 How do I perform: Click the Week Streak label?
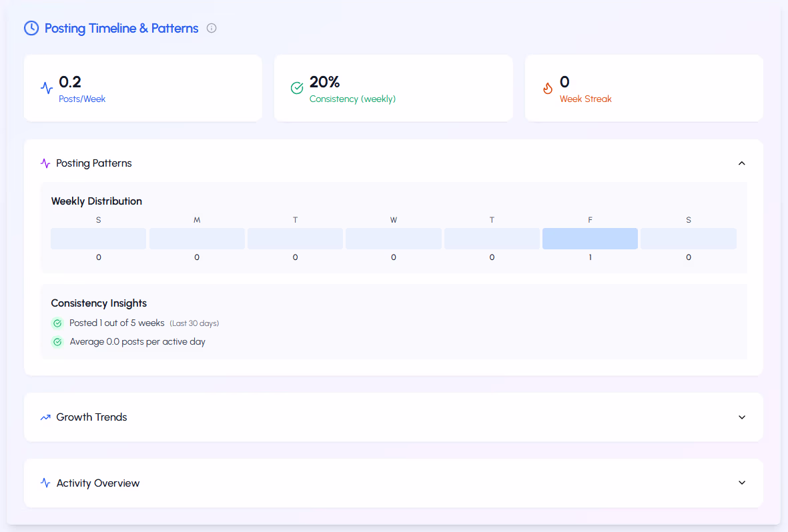click(585, 99)
